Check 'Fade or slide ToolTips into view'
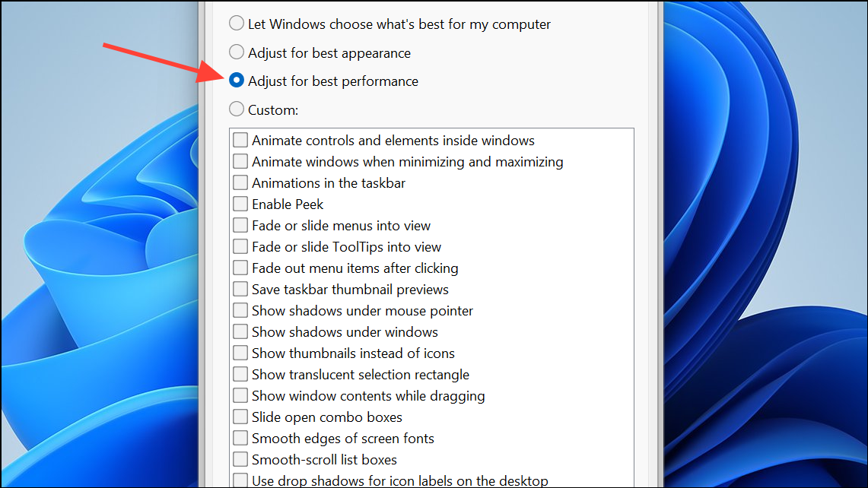The width and height of the screenshot is (868, 488). coord(240,246)
